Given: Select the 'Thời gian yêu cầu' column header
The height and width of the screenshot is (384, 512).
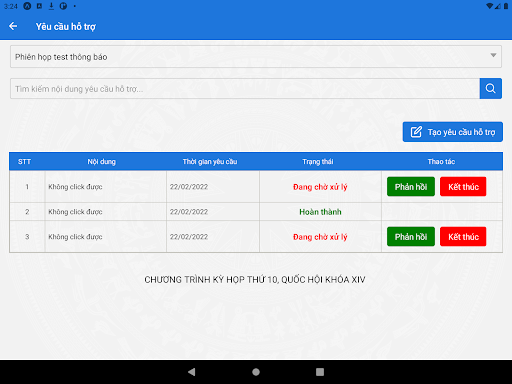Looking at the screenshot, I should 210,162.
